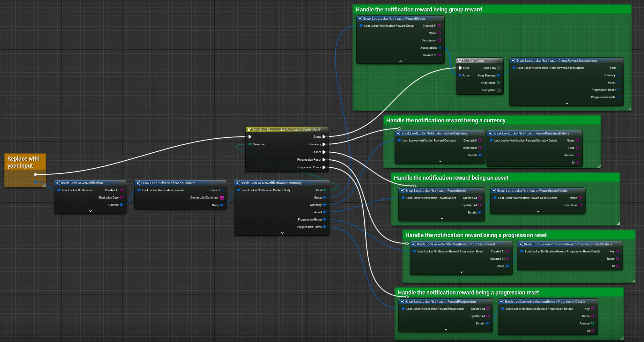
Task: Select the Break LootLockerNotificationContent node title
Action: pyautogui.click(x=168, y=183)
